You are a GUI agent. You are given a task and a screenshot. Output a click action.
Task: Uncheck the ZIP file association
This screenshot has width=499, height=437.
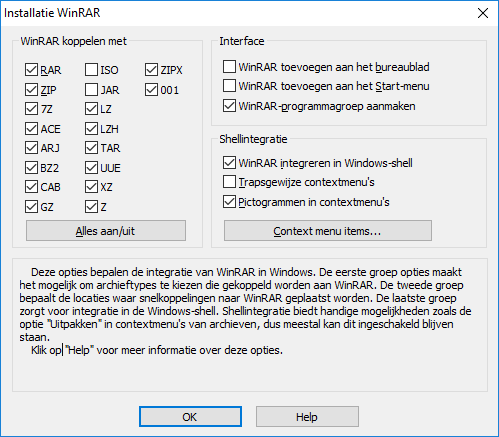tap(31, 90)
